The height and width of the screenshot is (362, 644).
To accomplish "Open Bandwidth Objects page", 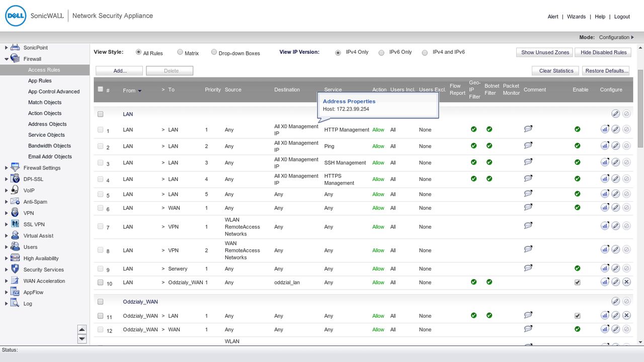I will click(49, 146).
